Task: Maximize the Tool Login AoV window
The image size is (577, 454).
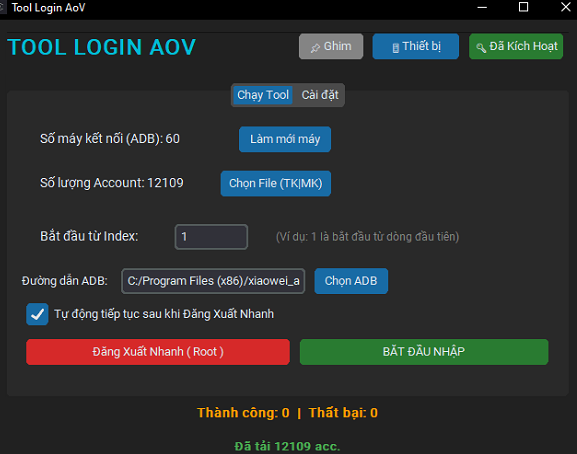Action: click(x=523, y=7)
